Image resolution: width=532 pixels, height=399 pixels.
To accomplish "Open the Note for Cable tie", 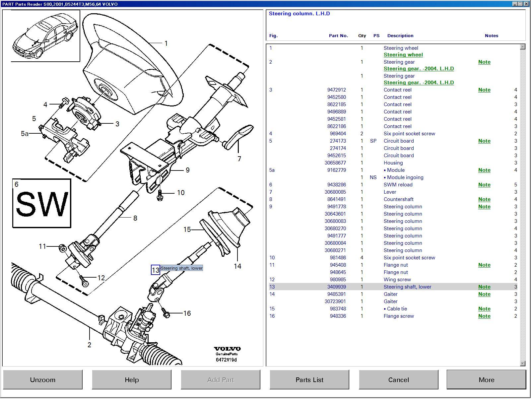I will 484,309.
